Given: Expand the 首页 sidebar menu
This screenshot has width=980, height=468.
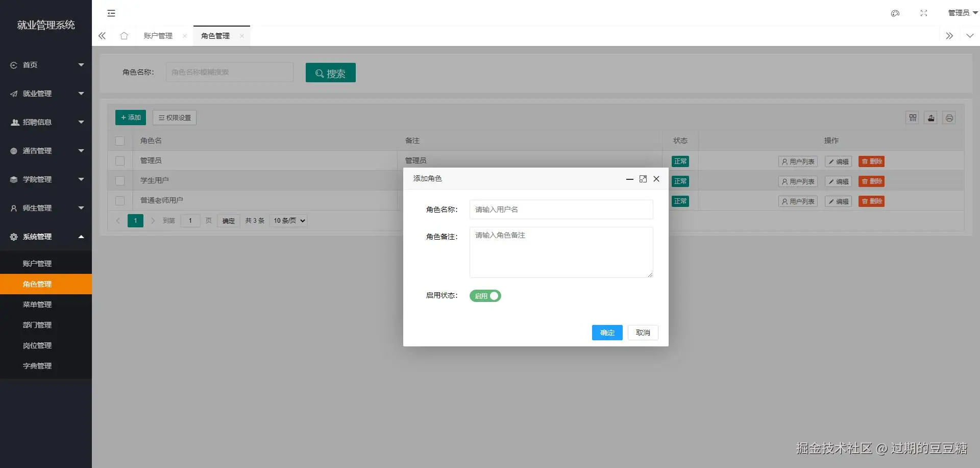Looking at the screenshot, I should 46,65.
